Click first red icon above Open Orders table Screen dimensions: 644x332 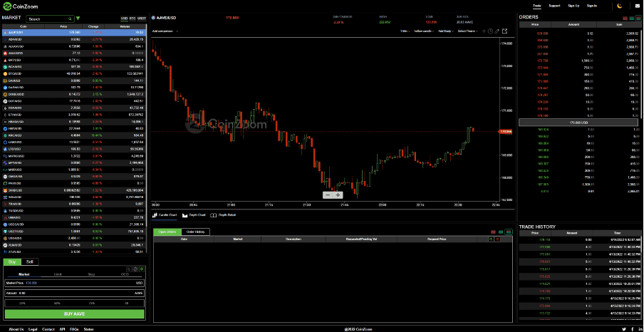point(493,232)
